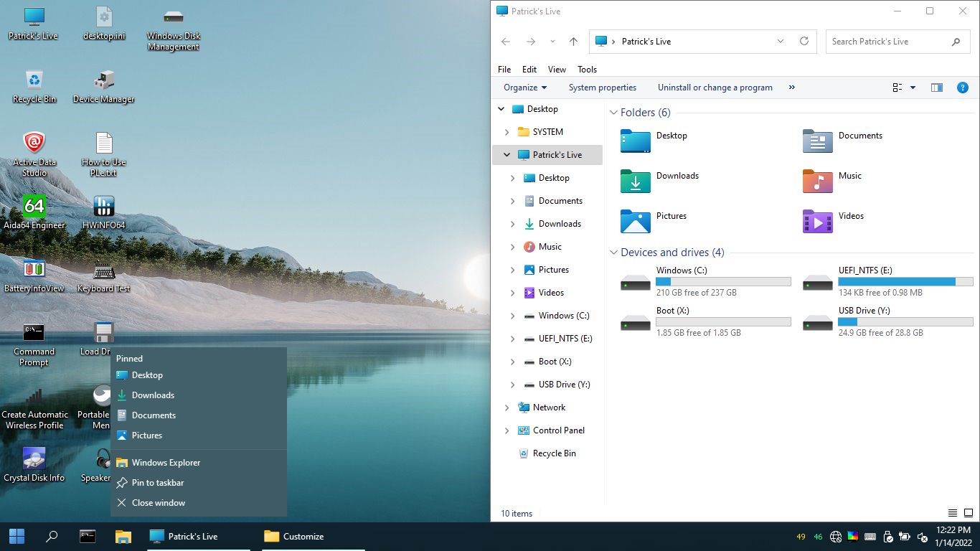
Task: Select Crystal Disk Info desktop icon
Action: (x=34, y=465)
